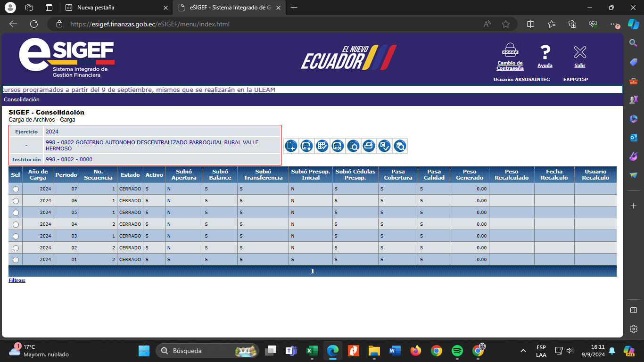
Task: Click the document search magnifier icon
Action: click(x=353, y=146)
